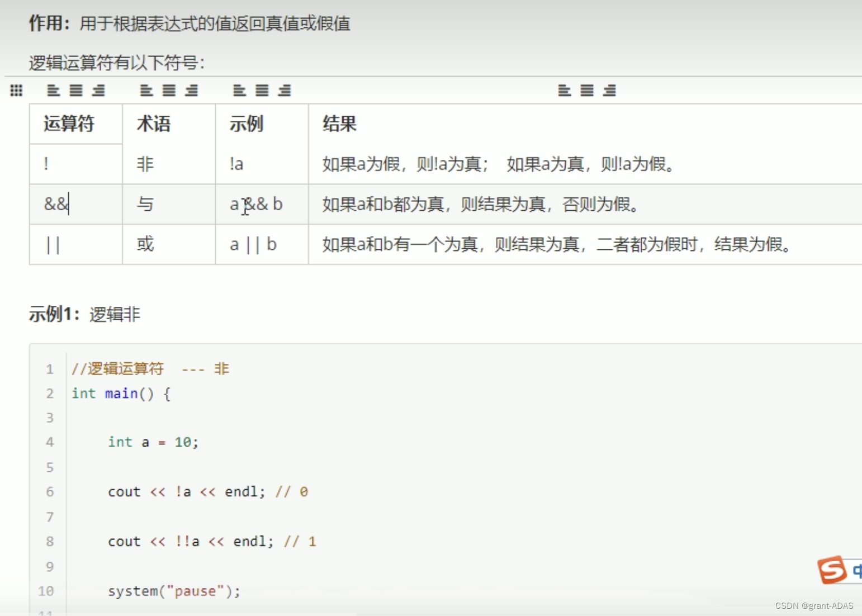Click the a || b example cell
The height and width of the screenshot is (616, 862).
pos(262,244)
